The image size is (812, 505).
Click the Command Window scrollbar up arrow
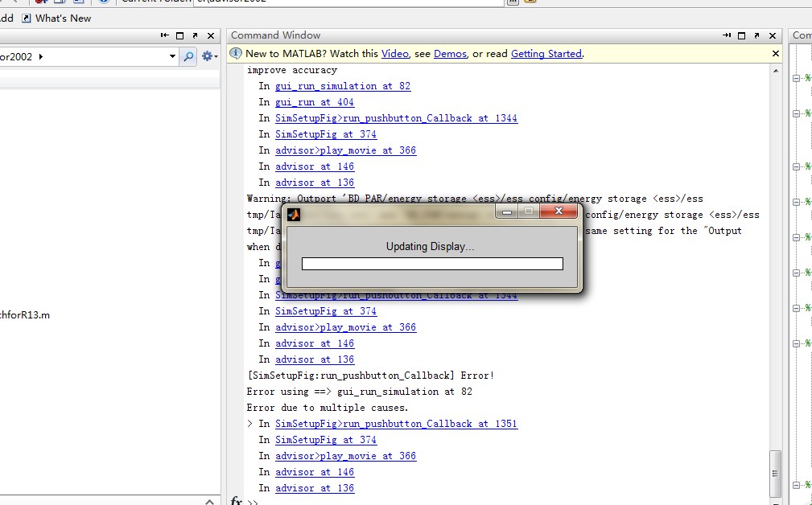coord(775,71)
